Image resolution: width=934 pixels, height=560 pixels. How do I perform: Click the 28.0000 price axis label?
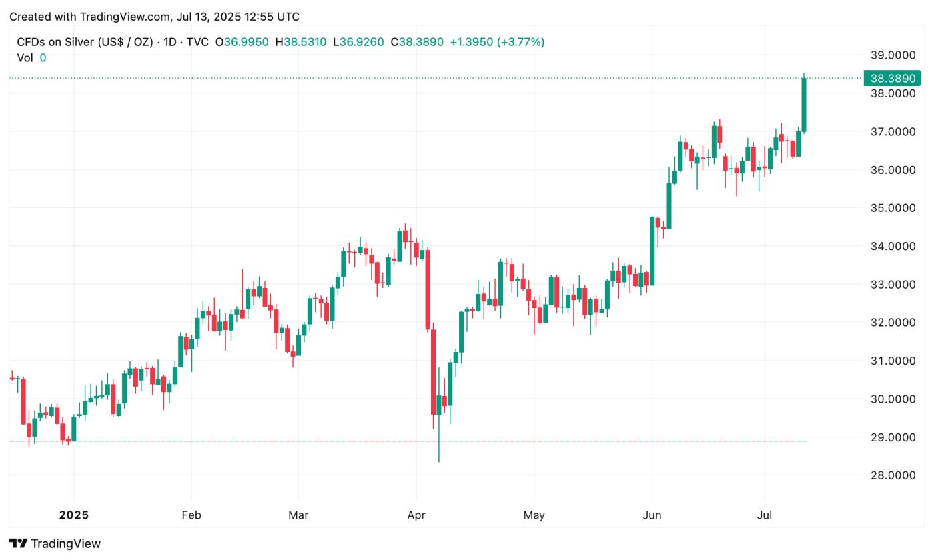pos(893,475)
